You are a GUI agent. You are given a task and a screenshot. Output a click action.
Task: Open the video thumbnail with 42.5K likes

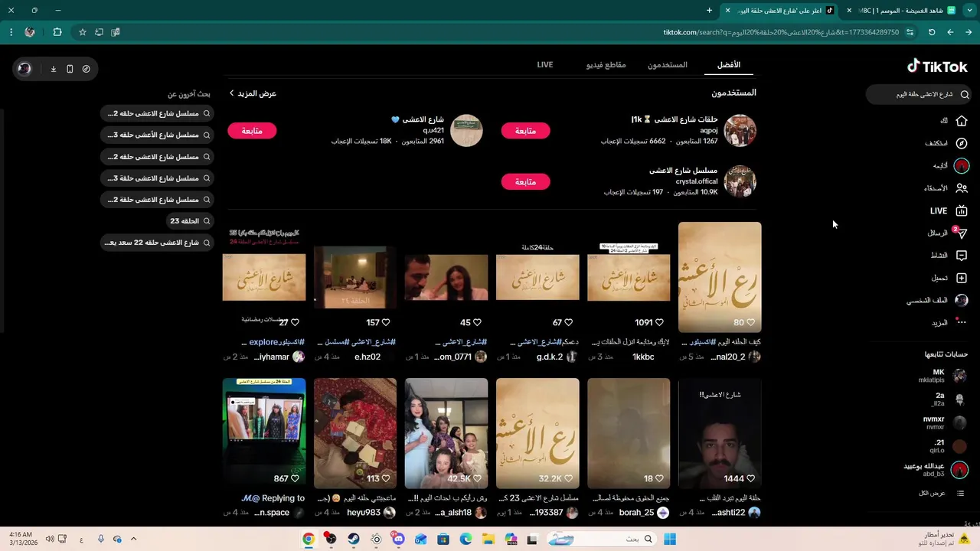pos(446,433)
